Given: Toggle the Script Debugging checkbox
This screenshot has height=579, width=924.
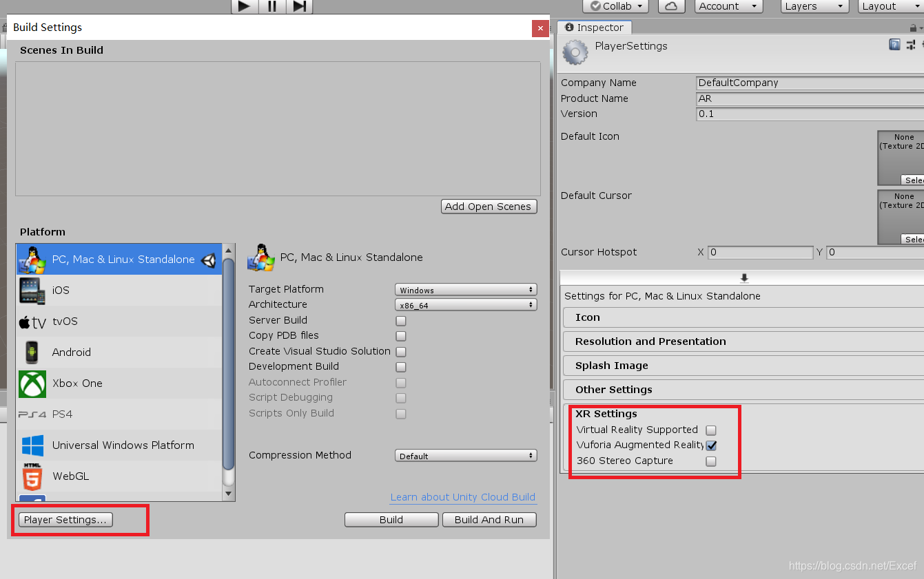Looking at the screenshot, I should (x=401, y=398).
